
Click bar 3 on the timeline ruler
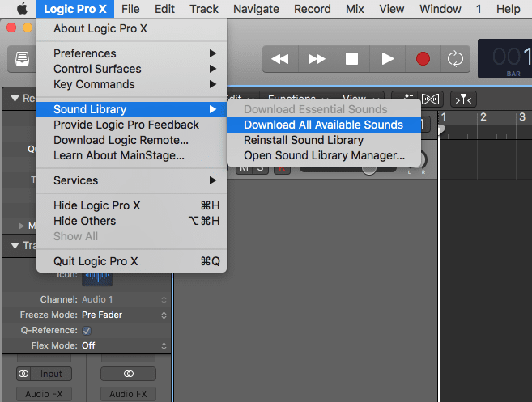point(522,117)
